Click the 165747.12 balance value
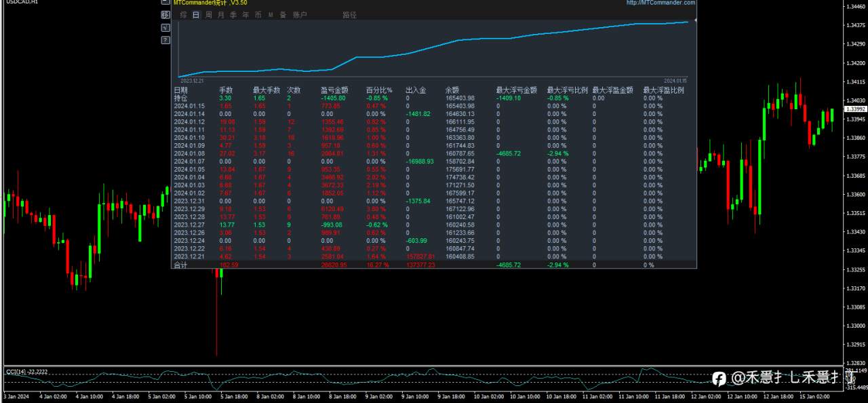 click(460, 201)
